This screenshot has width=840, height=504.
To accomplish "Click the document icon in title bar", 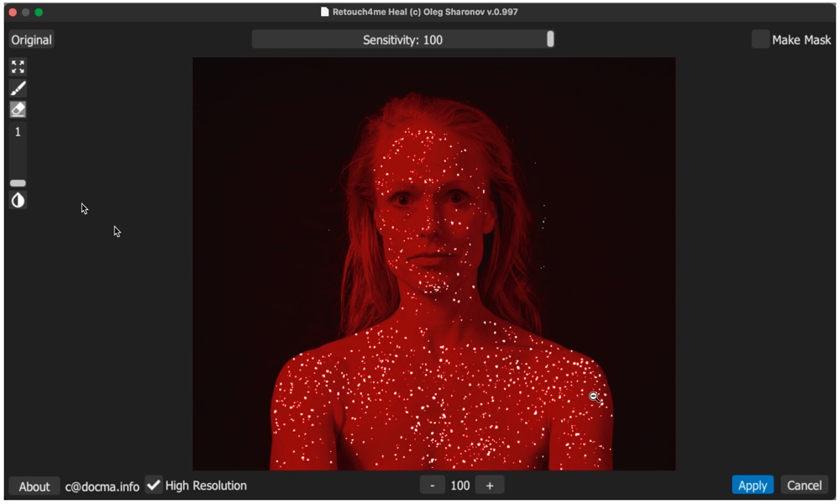I will coord(324,12).
